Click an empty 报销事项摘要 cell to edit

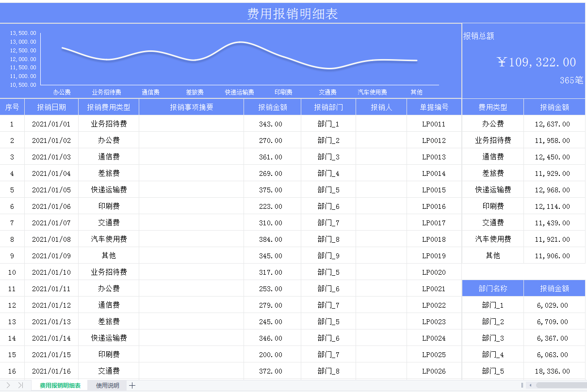[191, 124]
